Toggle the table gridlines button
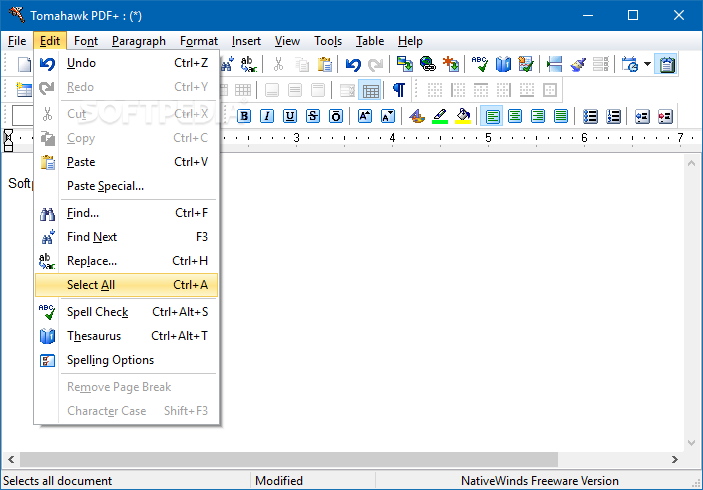The image size is (703, 490). click(x=370, y=90)
